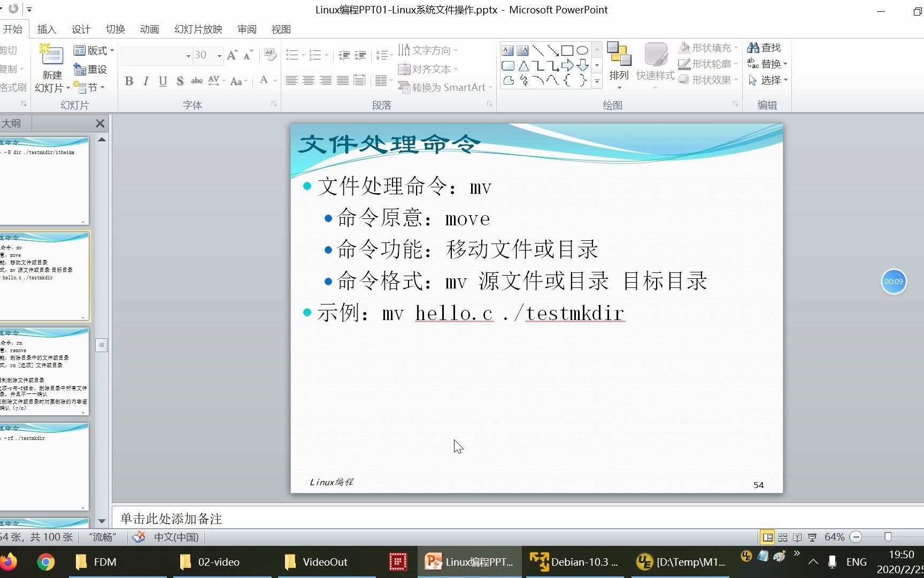Toggle underline formatting
924x578 pixels.
tap(162, 81)
